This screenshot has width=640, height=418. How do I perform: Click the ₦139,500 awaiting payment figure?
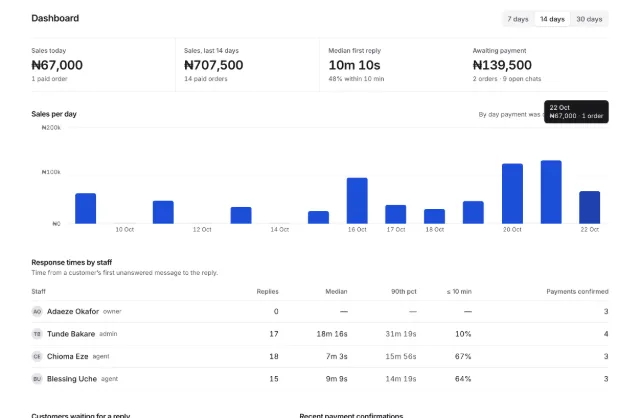[502, 65]
